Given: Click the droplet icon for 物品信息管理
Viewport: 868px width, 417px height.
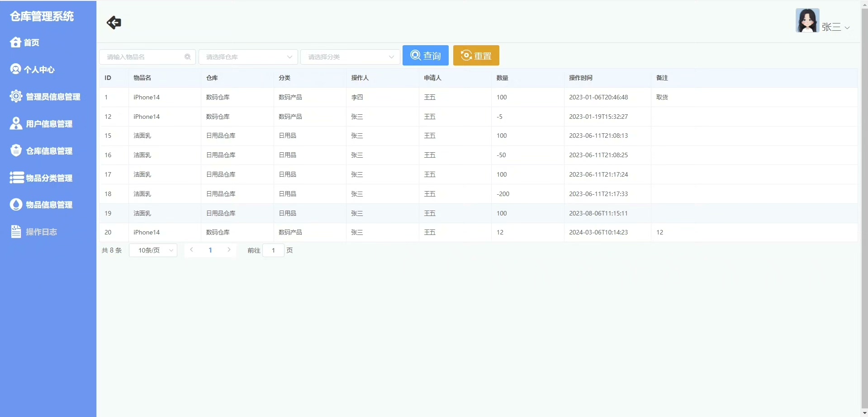Looking at the screenshot, I should 16,205.
